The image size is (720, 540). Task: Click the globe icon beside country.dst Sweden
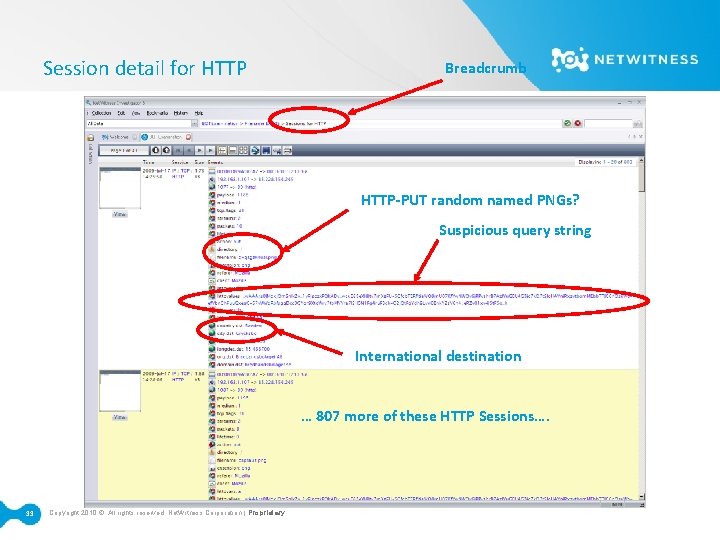[x=212, y=326]
